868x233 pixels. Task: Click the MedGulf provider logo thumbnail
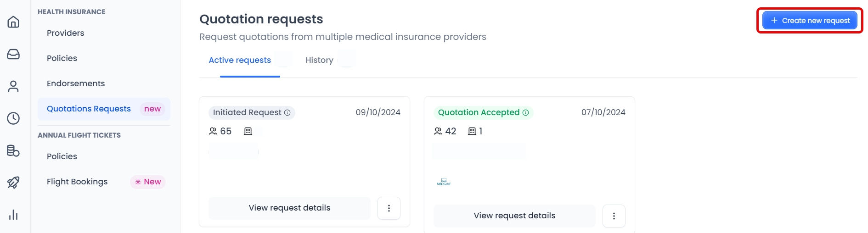[444, 182]
